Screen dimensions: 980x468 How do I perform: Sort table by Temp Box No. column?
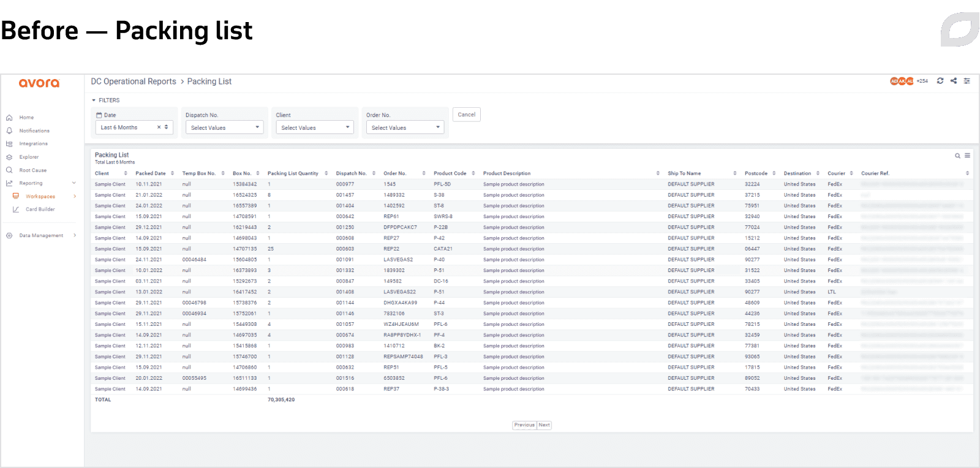click(223, 173)
